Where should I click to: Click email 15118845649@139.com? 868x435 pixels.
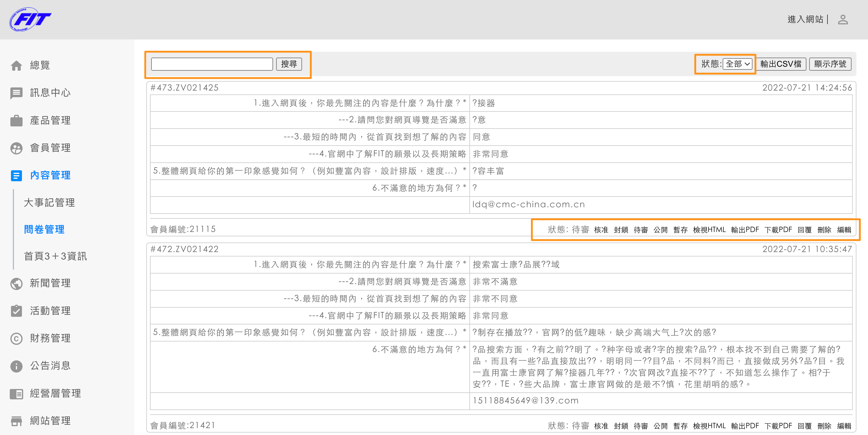[525, 401]
